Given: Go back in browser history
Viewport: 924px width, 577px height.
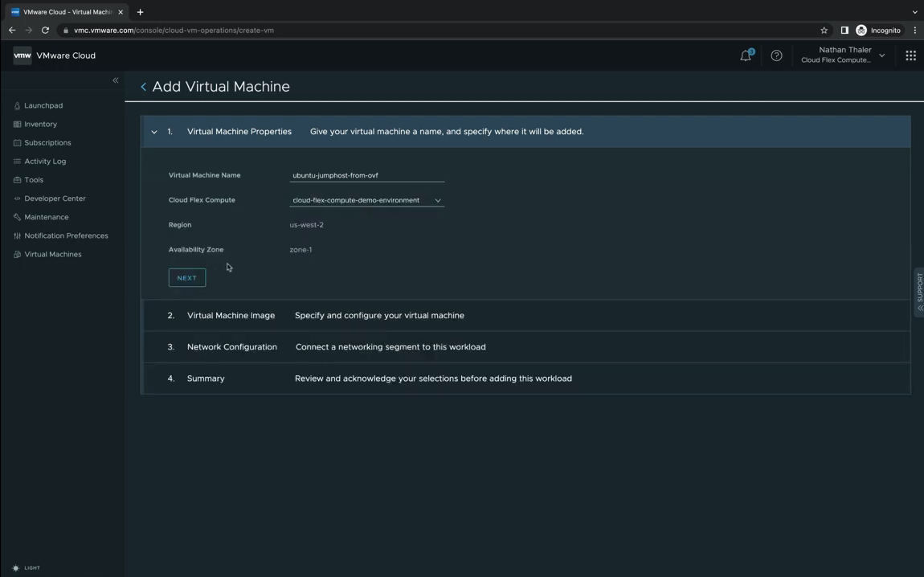Looking at the screenshot, I should coord(12,30).
